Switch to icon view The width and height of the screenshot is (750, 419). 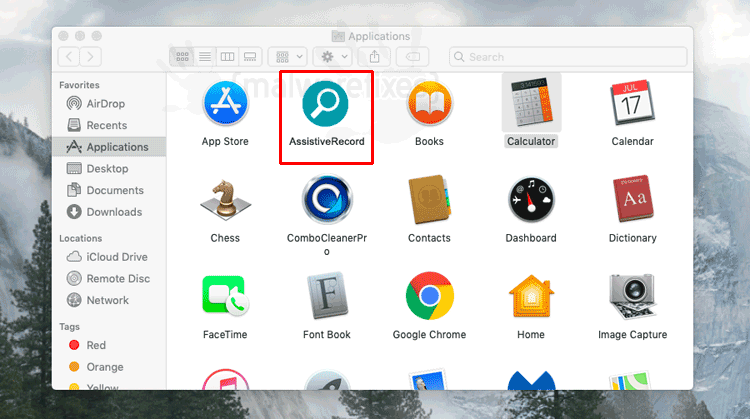(x=182, y=57)
